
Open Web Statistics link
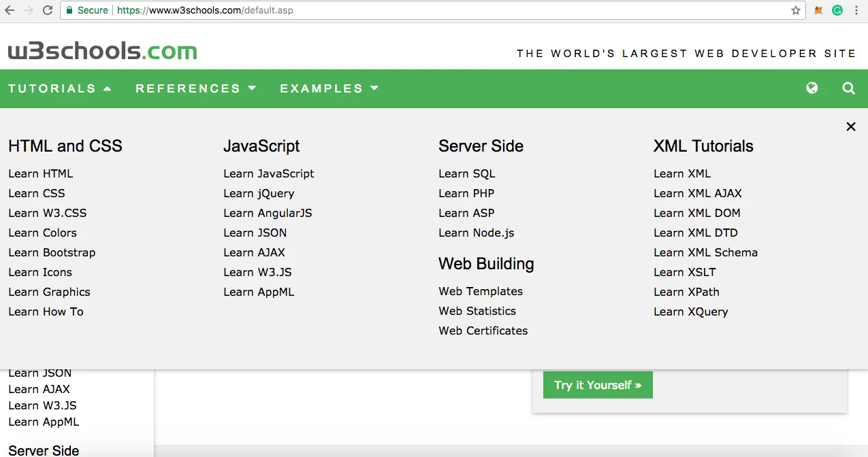coord(477,311)
